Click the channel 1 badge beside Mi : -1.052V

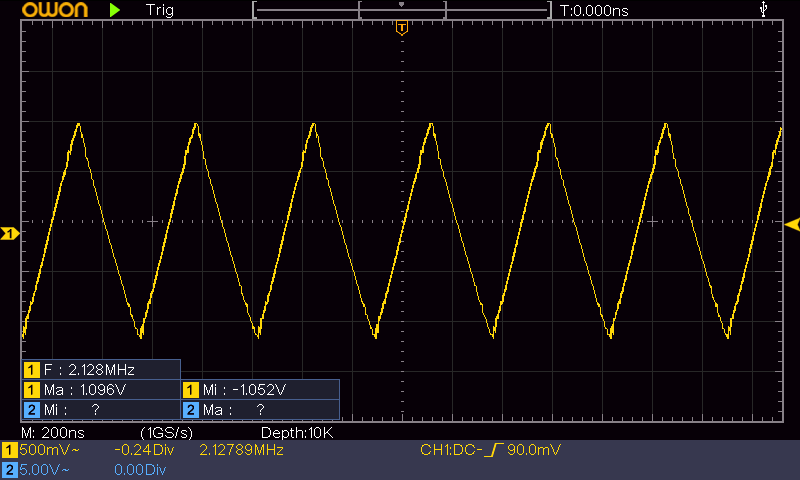[x=191, y=390]
